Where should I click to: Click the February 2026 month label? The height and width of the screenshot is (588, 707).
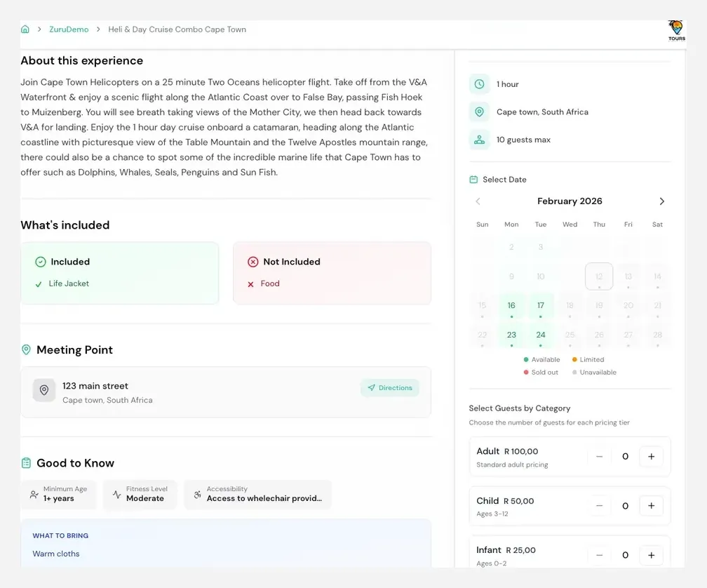pos(570,201)
